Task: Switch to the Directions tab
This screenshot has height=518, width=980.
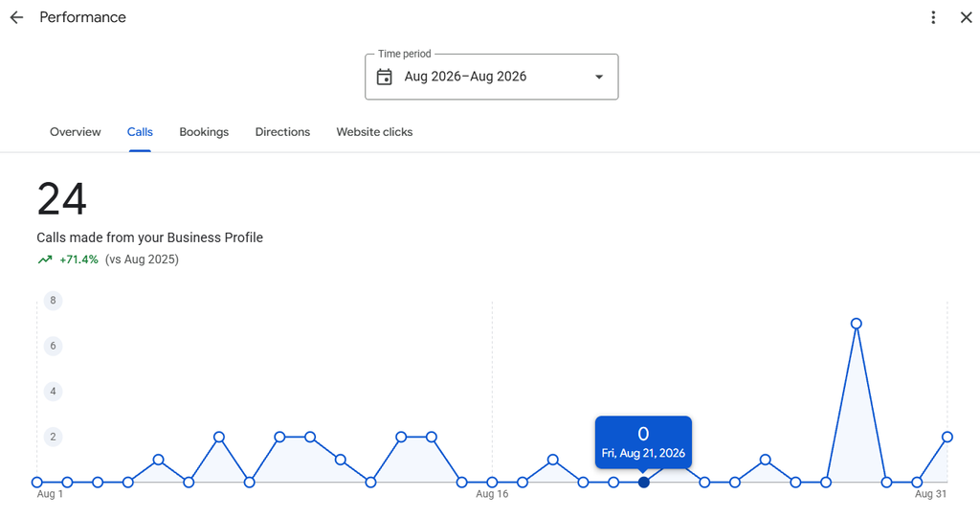Action: 282,132
